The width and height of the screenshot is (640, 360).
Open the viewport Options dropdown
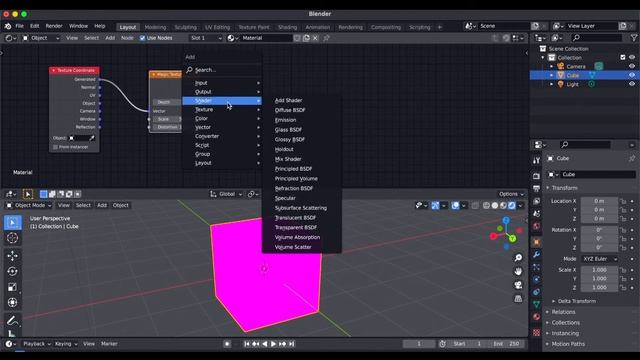[511, 194]
